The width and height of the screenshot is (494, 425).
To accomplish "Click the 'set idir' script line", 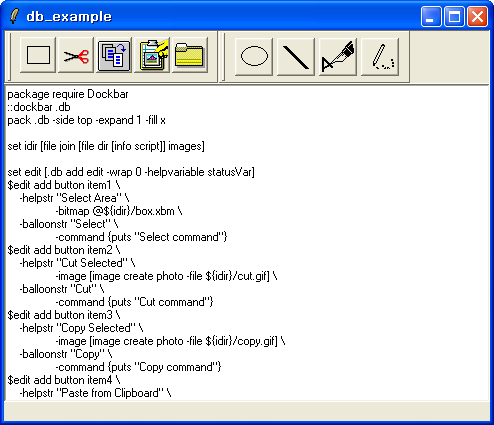I will 106,146.
